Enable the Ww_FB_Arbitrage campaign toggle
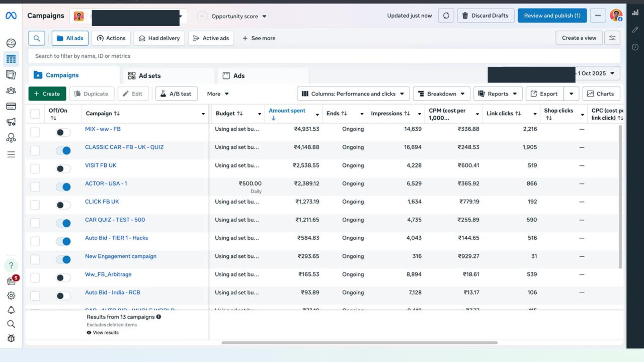The width and height of the screenshot is (644, 362). click(63, 278)
